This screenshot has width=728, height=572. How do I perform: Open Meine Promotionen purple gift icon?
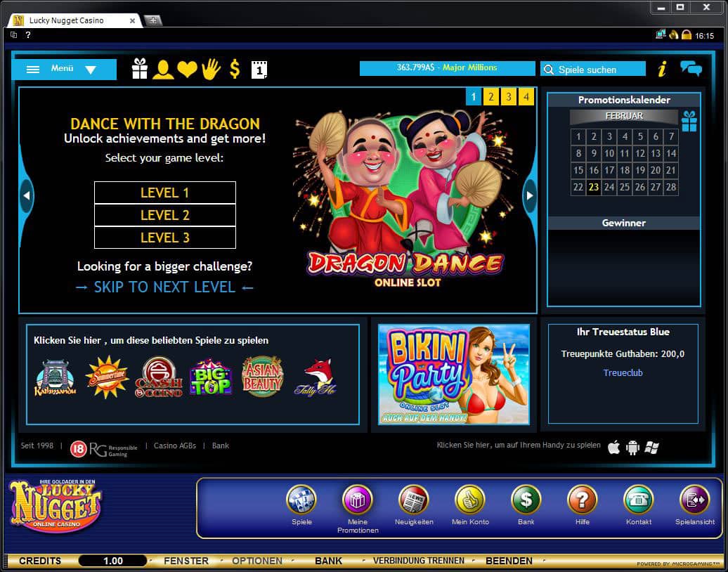[358, 500]
